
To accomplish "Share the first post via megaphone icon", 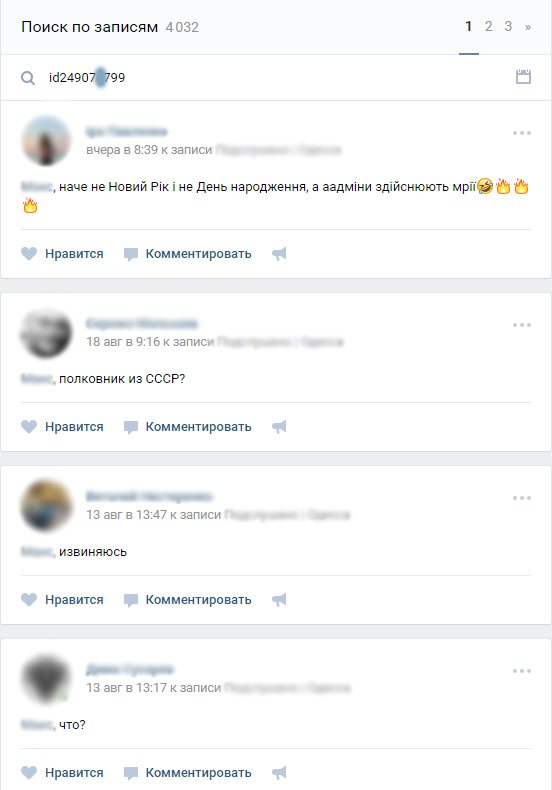I will point(279,253).
